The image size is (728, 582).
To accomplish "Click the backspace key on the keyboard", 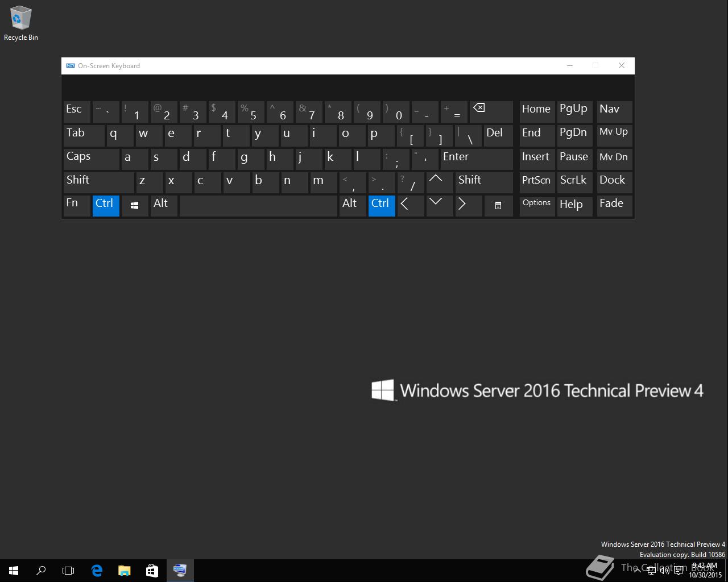I will (x=491, y=113).
